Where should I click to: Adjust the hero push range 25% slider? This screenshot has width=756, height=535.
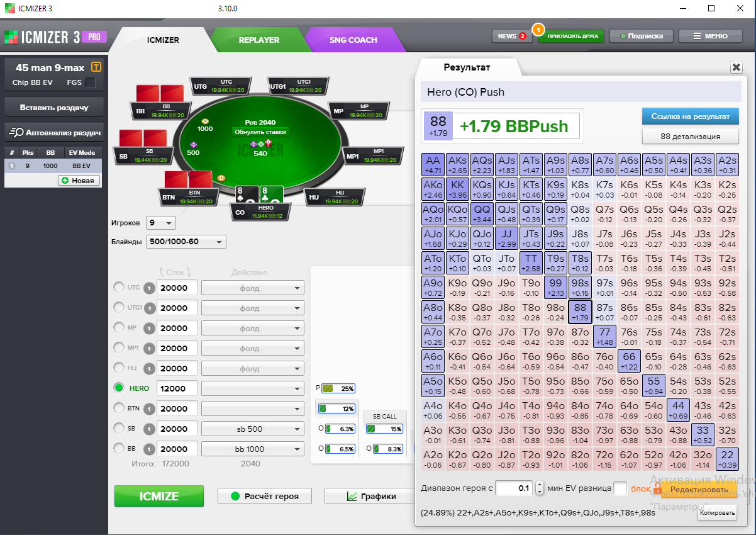tap(338, 388)
